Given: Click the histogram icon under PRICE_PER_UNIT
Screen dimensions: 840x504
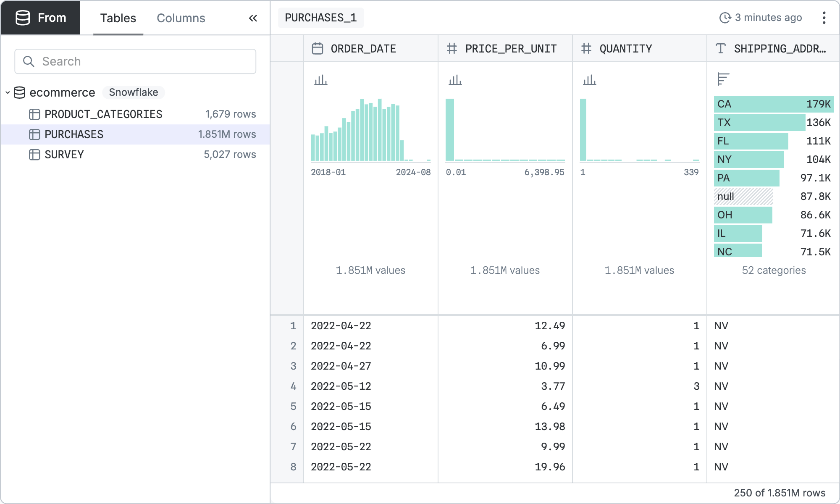Looking at the screenshot, I should point(455,80).
